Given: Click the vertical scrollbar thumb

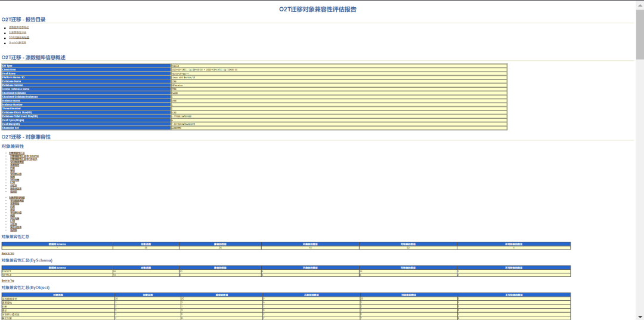Looking at the screenshot, I should tap(640, 33).
